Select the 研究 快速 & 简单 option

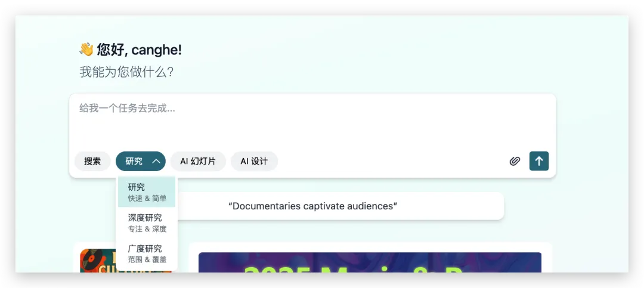(147, 192)
